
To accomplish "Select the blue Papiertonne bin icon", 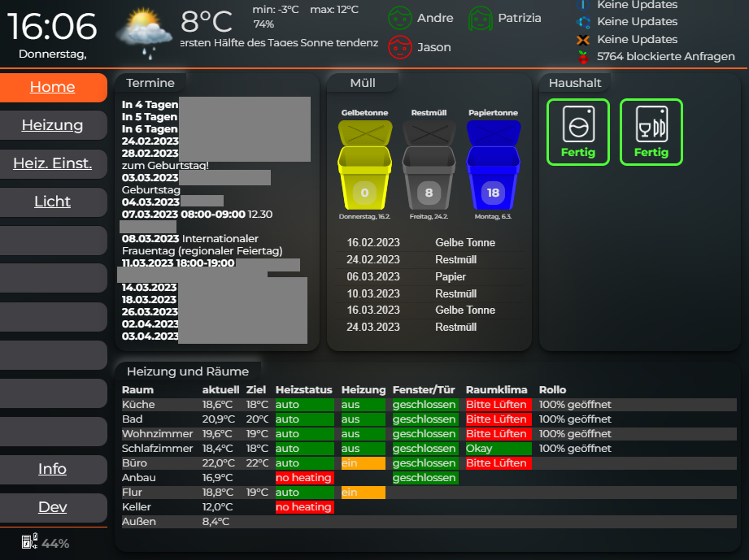I will pos(493,165).
